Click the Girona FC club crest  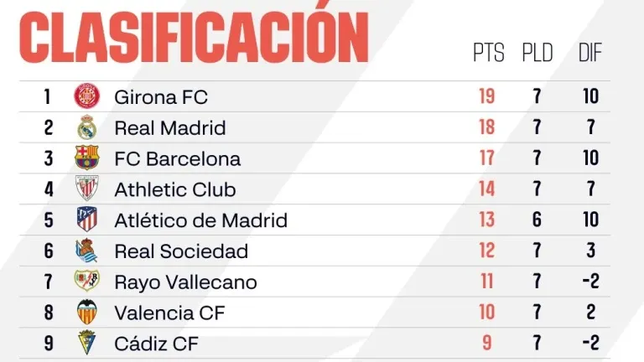tap(86, 96)
